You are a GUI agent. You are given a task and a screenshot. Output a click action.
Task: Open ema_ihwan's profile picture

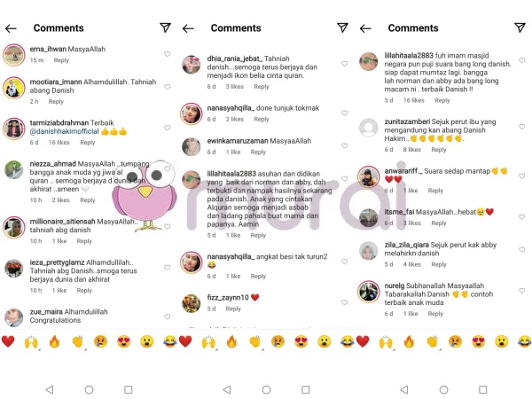(x=14, y=55)
